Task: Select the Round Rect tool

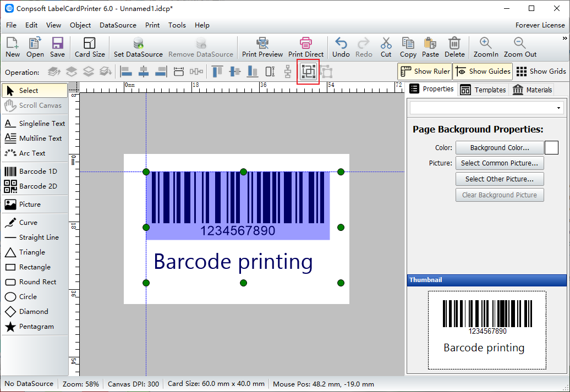Action: click(35, 282)
